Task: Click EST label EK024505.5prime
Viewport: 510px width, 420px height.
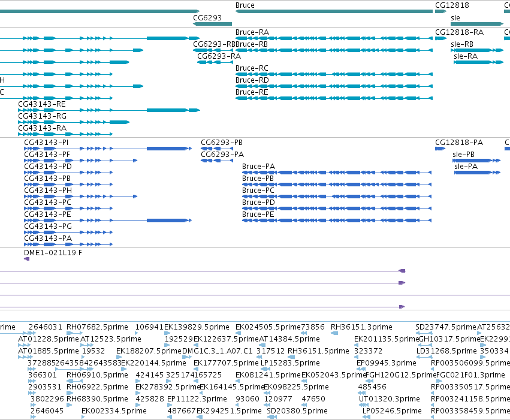Action: point(268,327)
